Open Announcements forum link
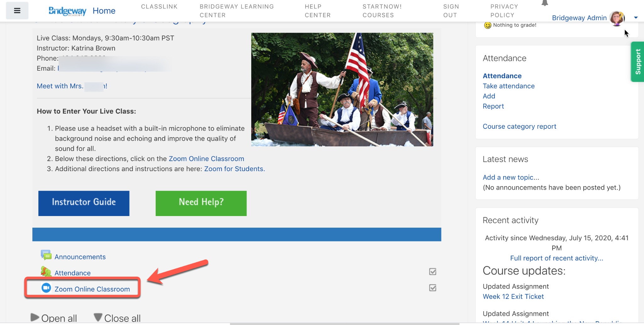This screenshot has height=325, width=644. click(x=80, y=257)
